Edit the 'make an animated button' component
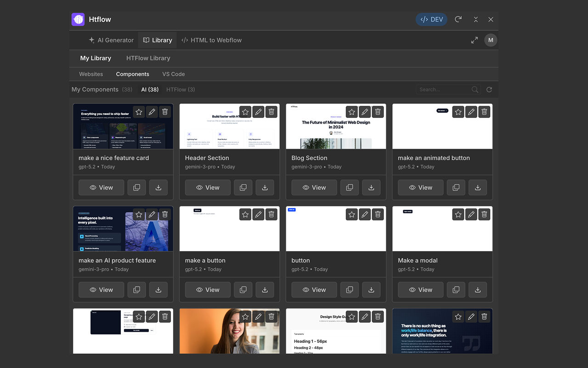 coord(471,112)
